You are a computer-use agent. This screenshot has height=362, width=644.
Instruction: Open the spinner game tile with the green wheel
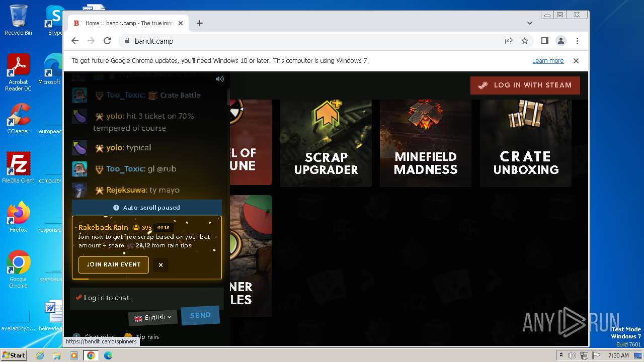click(x=251, y=256)
